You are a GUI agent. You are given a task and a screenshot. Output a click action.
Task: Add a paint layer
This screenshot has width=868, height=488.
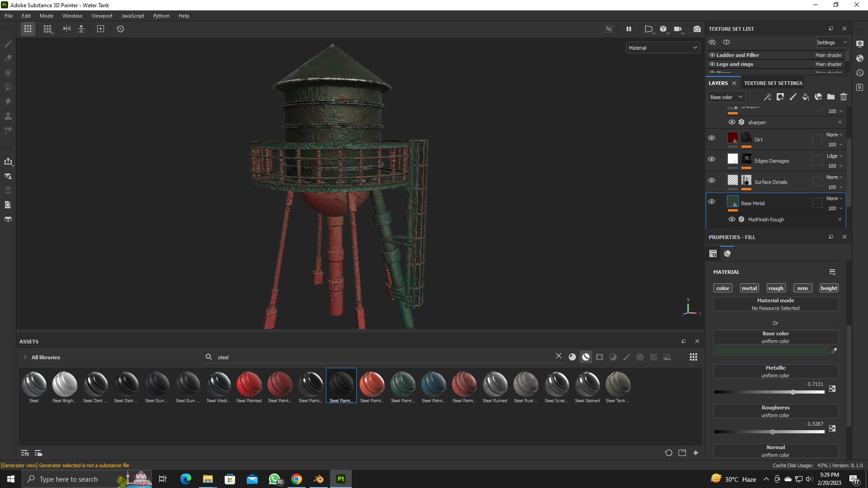(x=793, y=97)
